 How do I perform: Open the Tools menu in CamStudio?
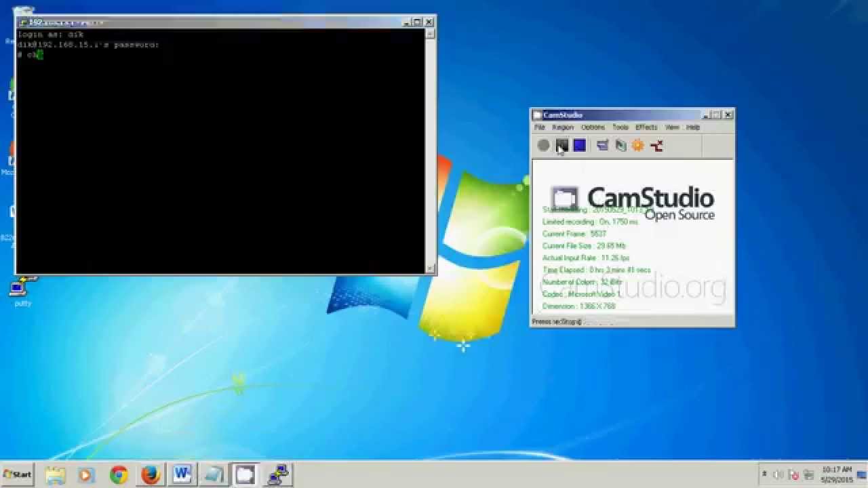point(620,127)
